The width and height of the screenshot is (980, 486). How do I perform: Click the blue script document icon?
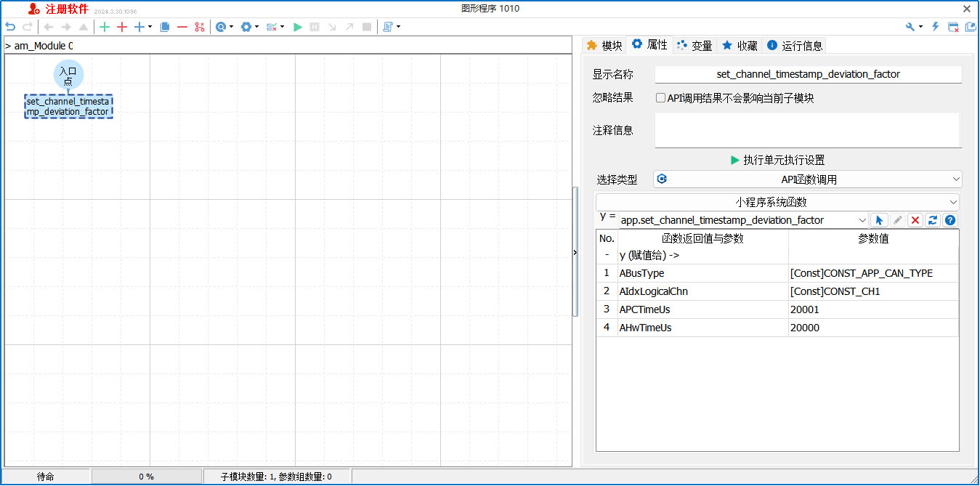pyautogui.click(x=388, y=27)
